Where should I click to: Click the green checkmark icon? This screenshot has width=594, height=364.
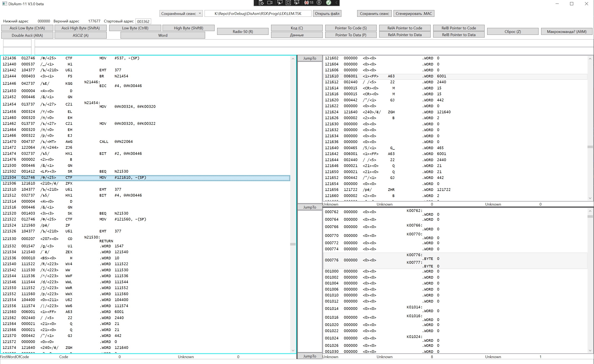coord(329,3)
